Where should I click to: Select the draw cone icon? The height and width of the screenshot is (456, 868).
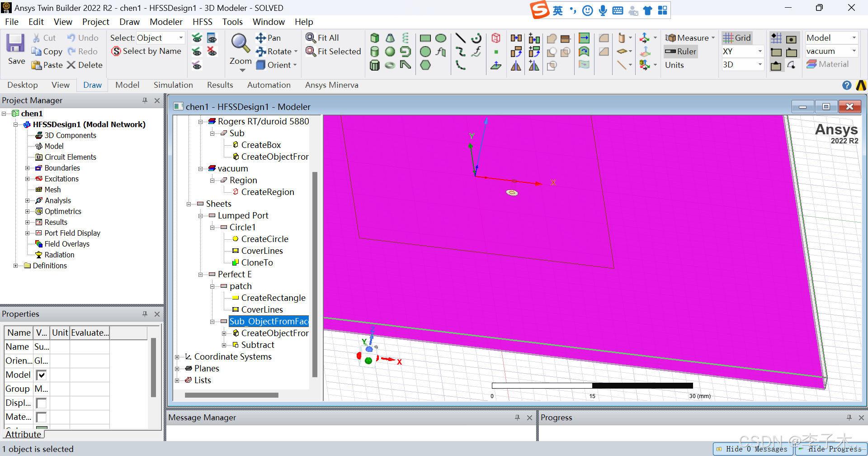(x=390, y=38)
